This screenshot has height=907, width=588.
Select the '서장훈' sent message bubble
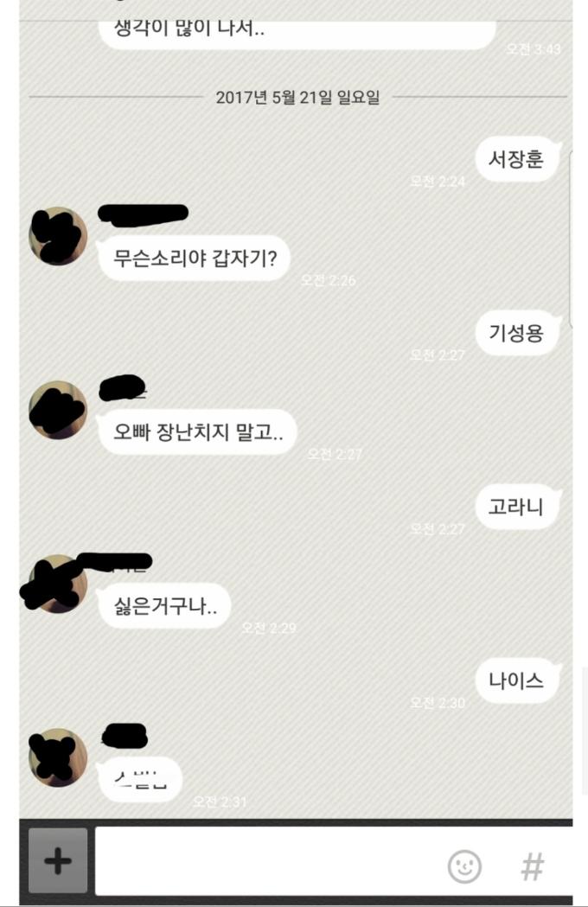(518, 158)
